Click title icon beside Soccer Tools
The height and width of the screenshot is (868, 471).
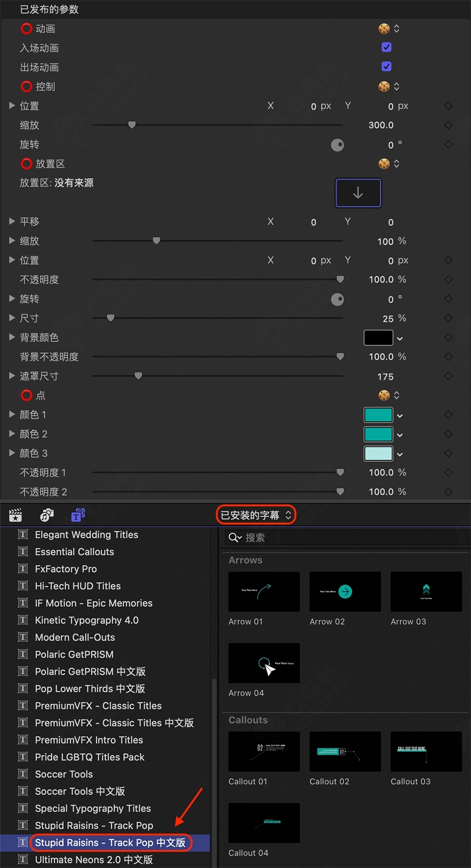coord(23,774)
